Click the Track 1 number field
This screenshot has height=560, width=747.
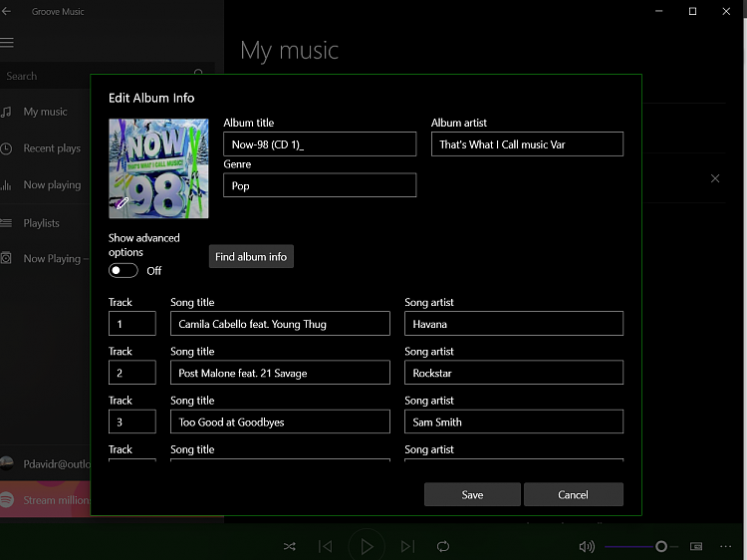pyautogui.click(x=131, y=324)
